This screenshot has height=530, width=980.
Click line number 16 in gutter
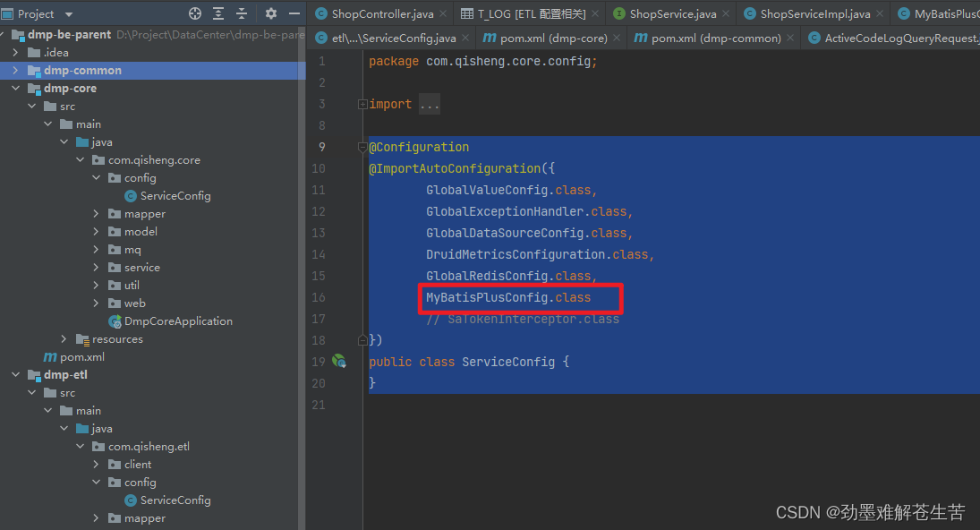318,297
